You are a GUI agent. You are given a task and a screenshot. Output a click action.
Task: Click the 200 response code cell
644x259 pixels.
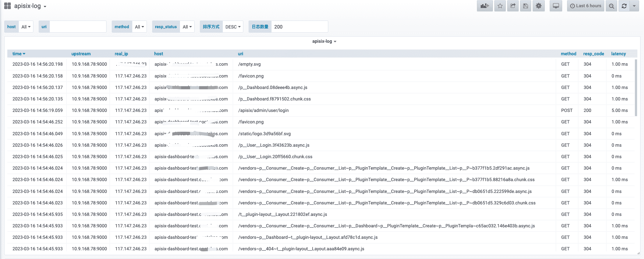[592, 111]
